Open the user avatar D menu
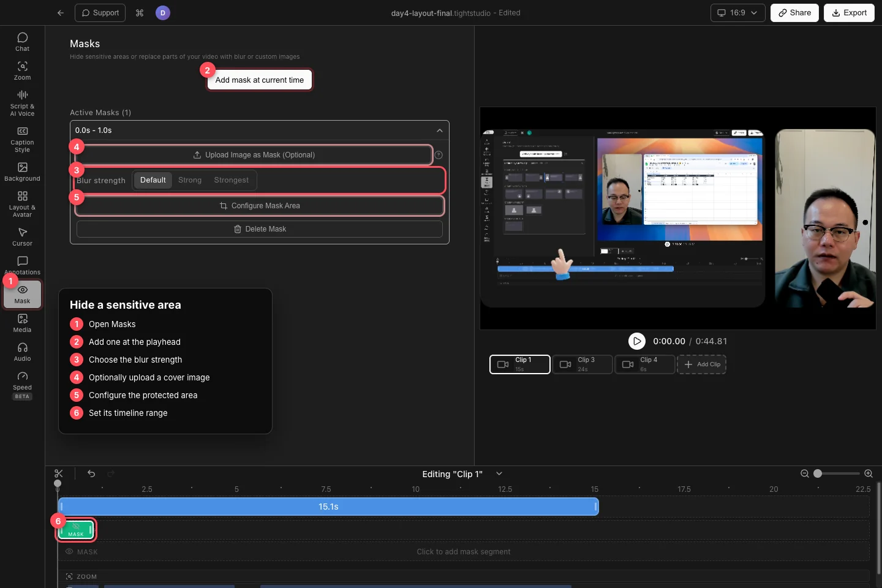Viewport: 882px width, 588px height. coord(162,13)
